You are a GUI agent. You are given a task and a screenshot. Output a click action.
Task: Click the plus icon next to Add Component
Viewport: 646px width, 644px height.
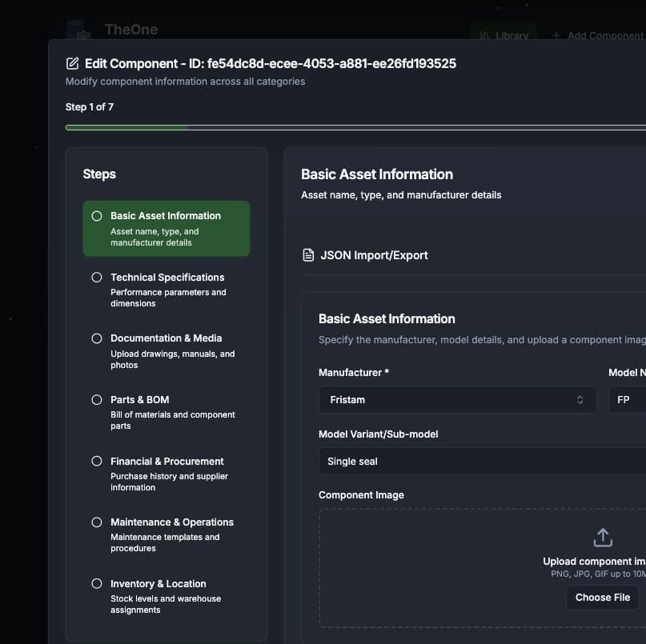coord(556,35)
